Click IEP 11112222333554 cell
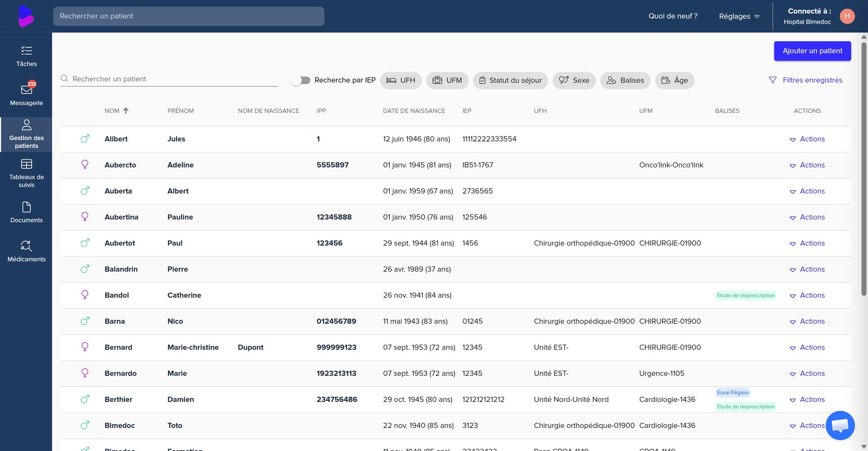The height and width of the screenshot is (451, 868). [x=489, y=139]
